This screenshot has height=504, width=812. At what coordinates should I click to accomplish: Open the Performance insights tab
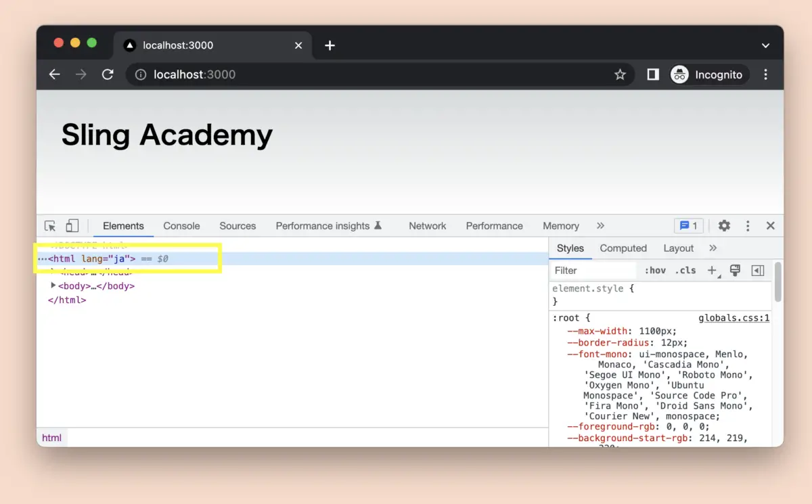point(329,226)
